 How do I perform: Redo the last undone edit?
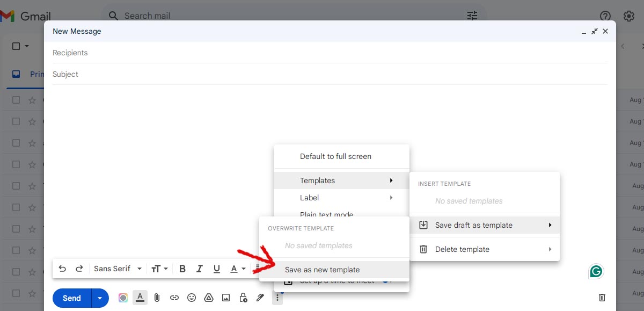point(79,269)
